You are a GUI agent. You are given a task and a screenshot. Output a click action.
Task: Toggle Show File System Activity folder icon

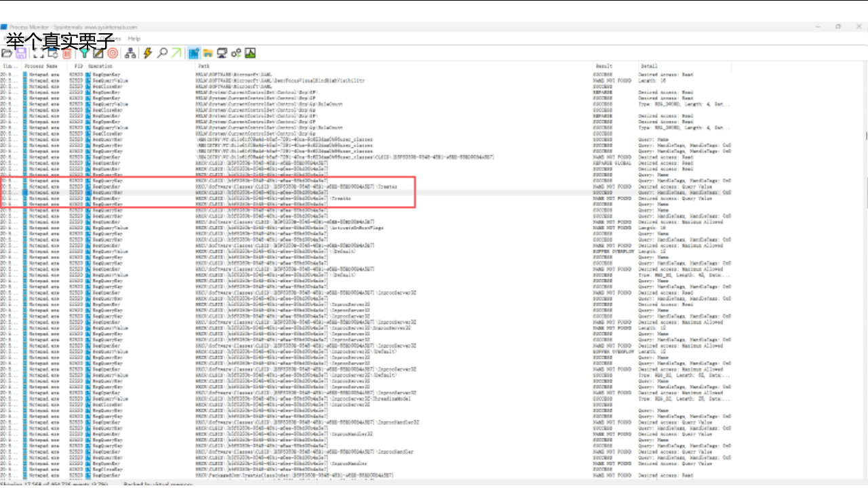[208, 53]
